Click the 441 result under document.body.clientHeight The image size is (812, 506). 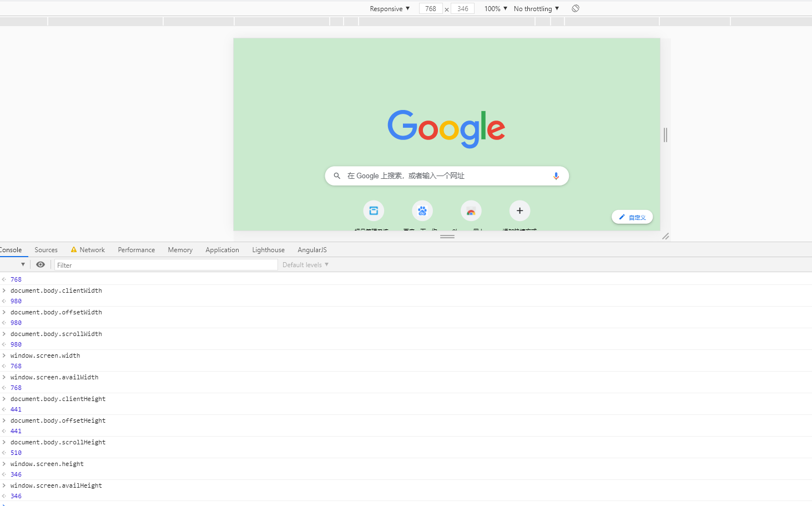pos(16,409)
